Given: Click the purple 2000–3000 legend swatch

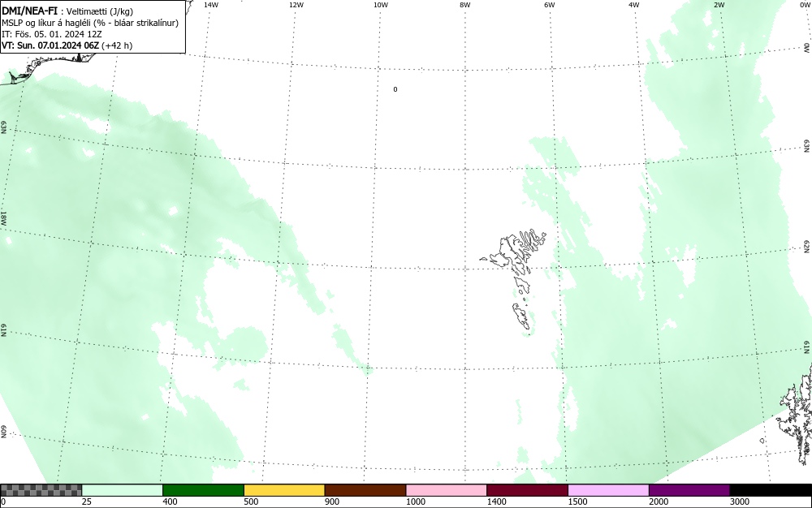Looking at the screenshot, I should pos(689,490).
